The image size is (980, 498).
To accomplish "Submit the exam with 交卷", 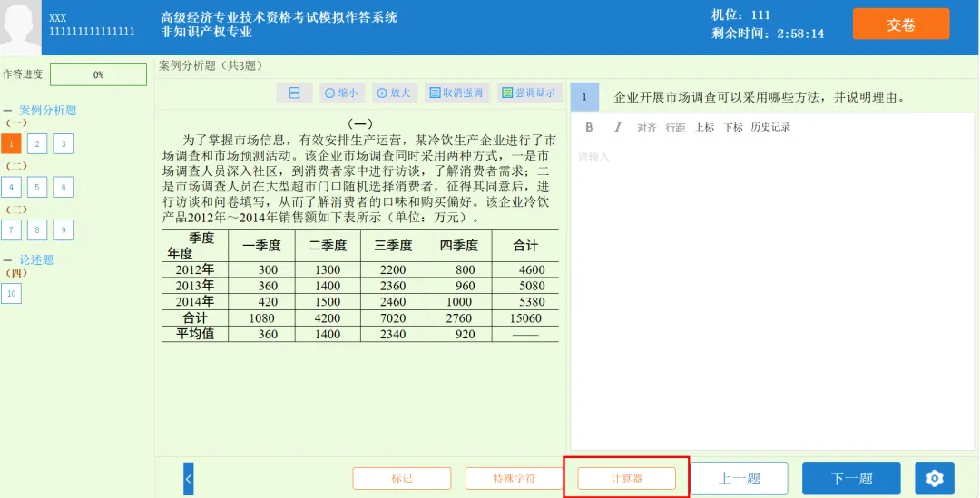I will (901, 24).
